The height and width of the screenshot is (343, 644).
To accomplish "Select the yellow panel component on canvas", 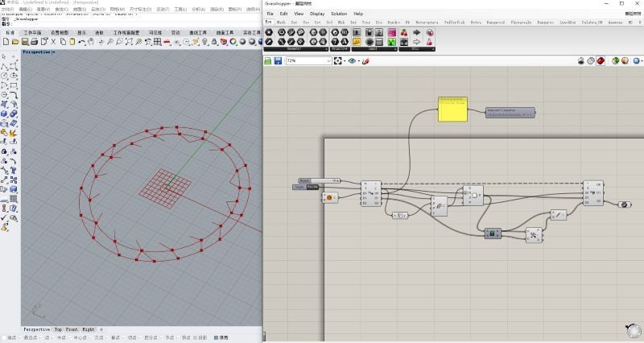I will click(453, 110).
